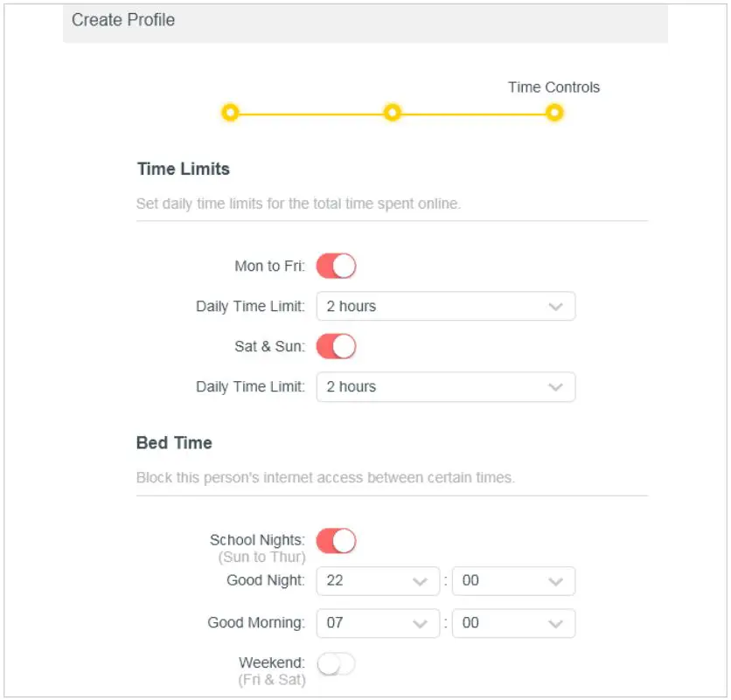Open Daily Time Limit dropdown for Mon to Fri

pos(446,307)
